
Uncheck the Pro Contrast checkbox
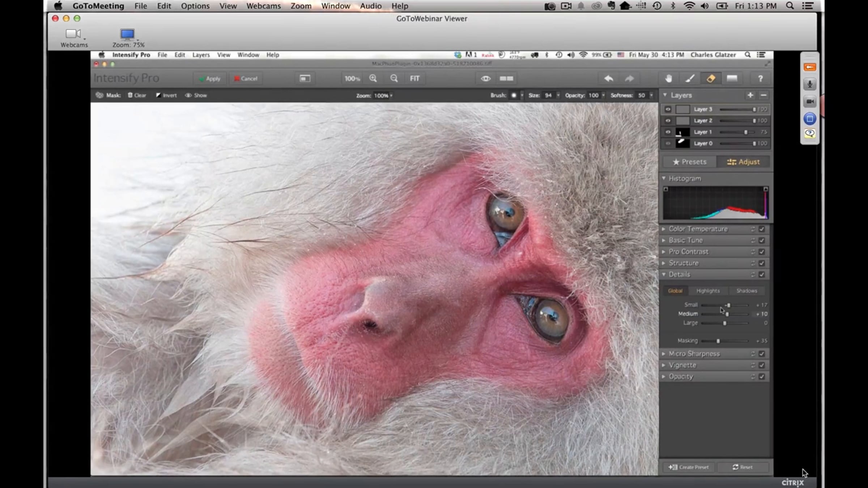coord(762,252)
